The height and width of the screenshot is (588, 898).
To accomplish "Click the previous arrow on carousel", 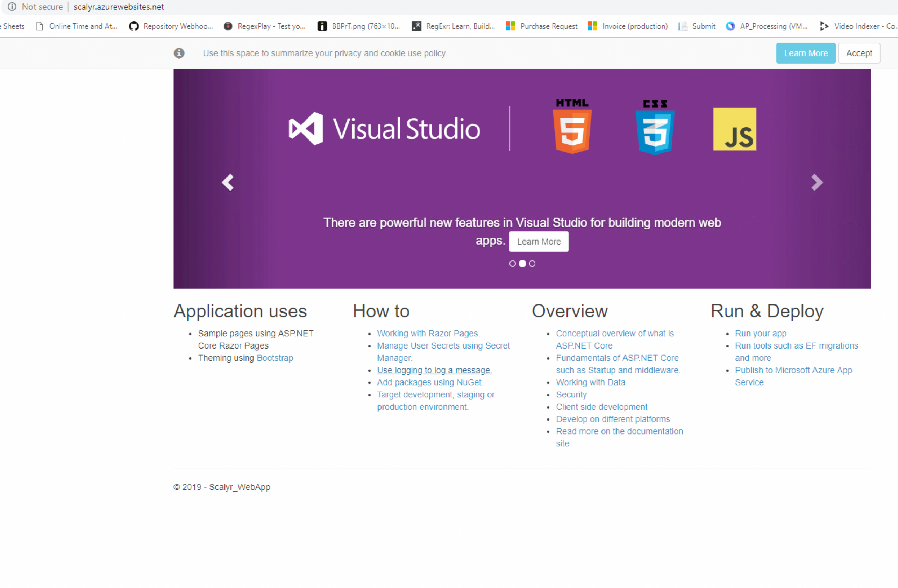I will pyautogui.click(x=228, y=182).
